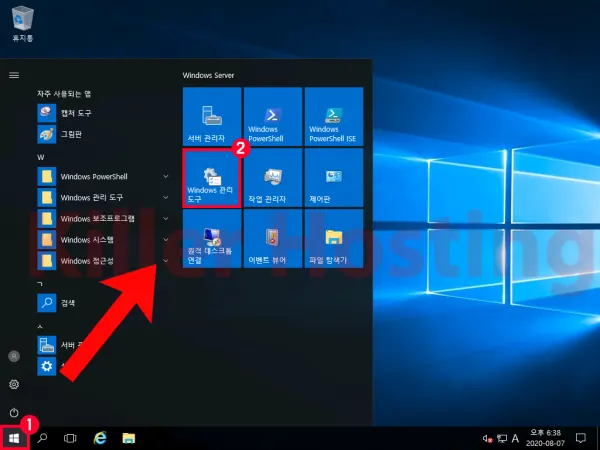
Task: Open the Action Center notification icon
Action: pos(581,438)
